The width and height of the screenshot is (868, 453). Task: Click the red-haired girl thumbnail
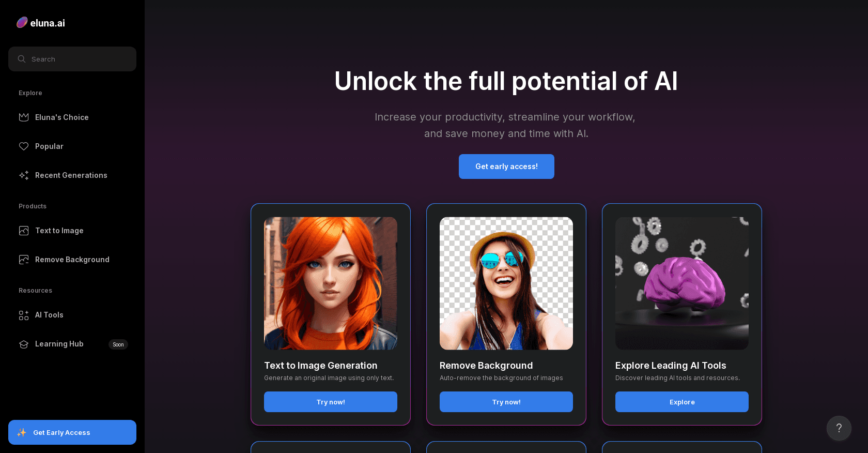pos(331,283)
